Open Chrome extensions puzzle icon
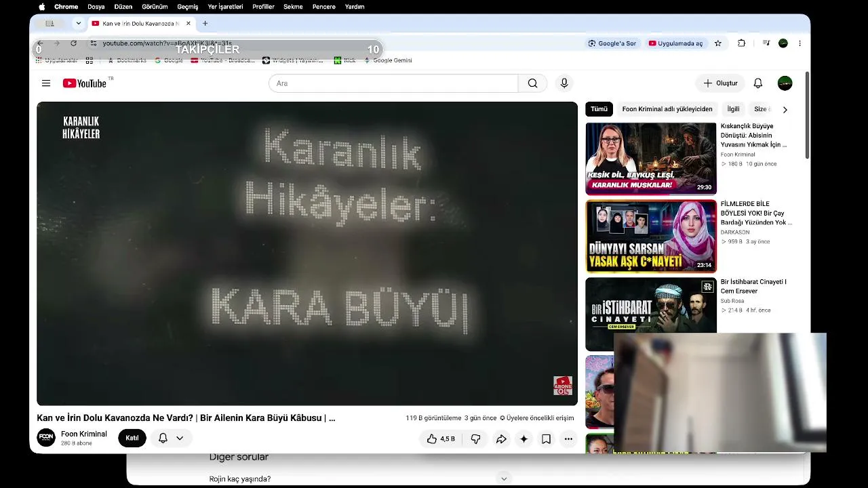This screenshot has width=868, height=488. [741, 43]
